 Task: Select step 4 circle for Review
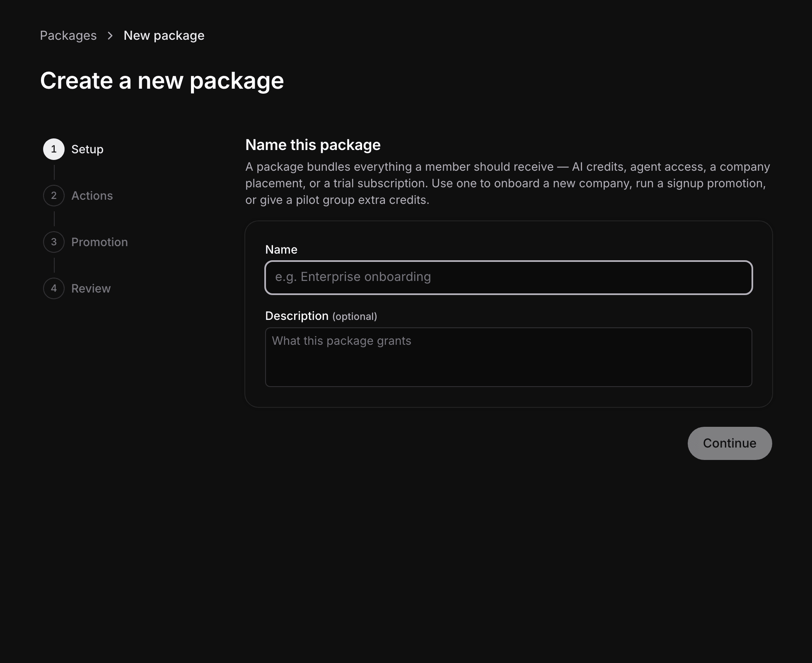click(54, 288)
